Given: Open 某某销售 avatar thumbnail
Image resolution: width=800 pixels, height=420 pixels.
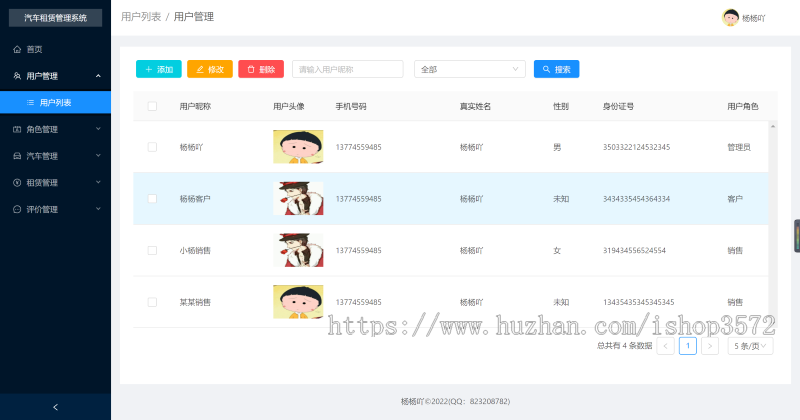Looking at the screenshot, I should click(298, 302).
